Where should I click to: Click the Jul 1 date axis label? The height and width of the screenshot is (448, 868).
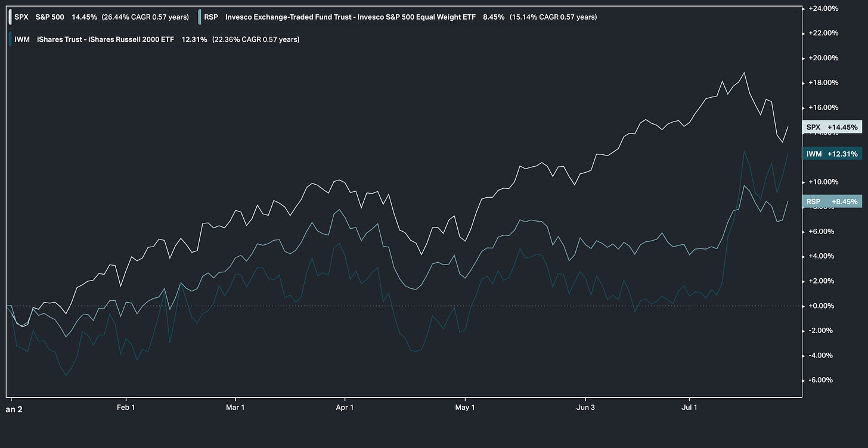click(x=690, y=408)
